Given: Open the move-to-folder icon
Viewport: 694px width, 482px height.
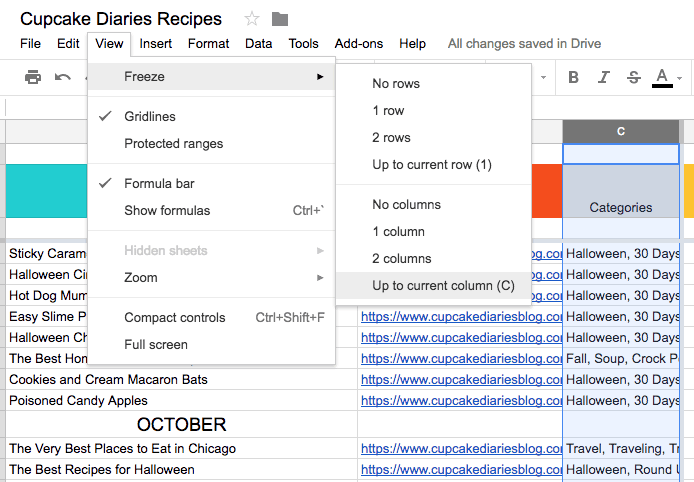Looking at the screenshot, I should click(280, 19).
